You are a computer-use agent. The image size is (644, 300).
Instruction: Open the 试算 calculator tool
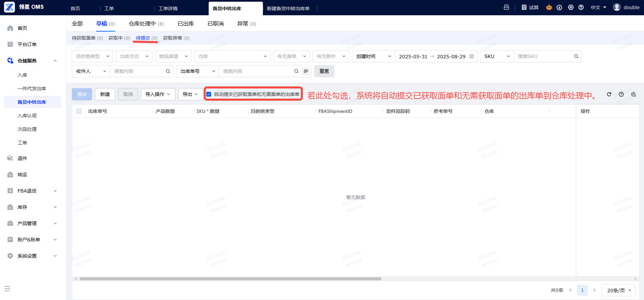[530, 7]
